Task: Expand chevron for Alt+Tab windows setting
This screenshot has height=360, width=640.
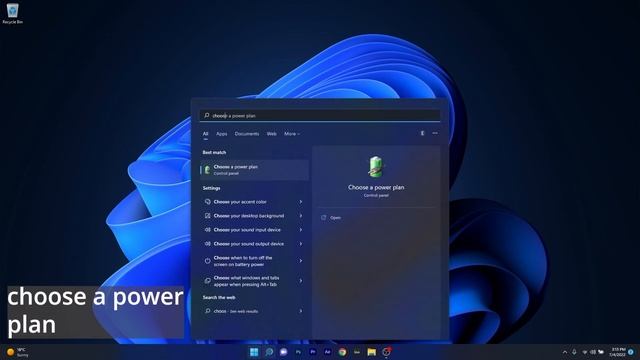Action: (x=301, y=281)
